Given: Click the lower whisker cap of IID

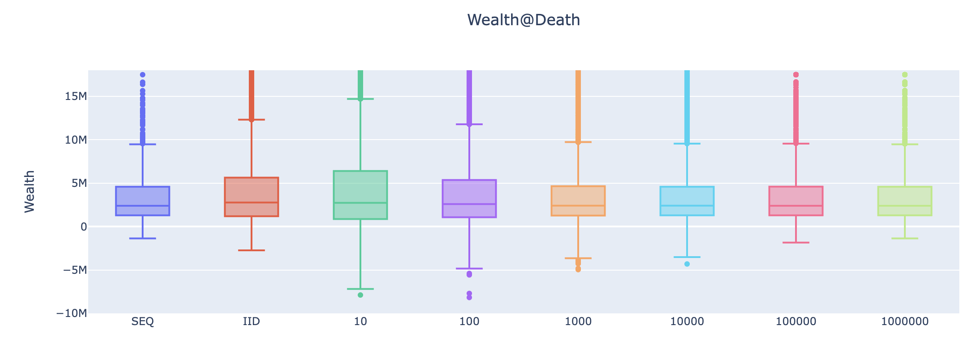Looking at the screenshot, I should [252, 250].
